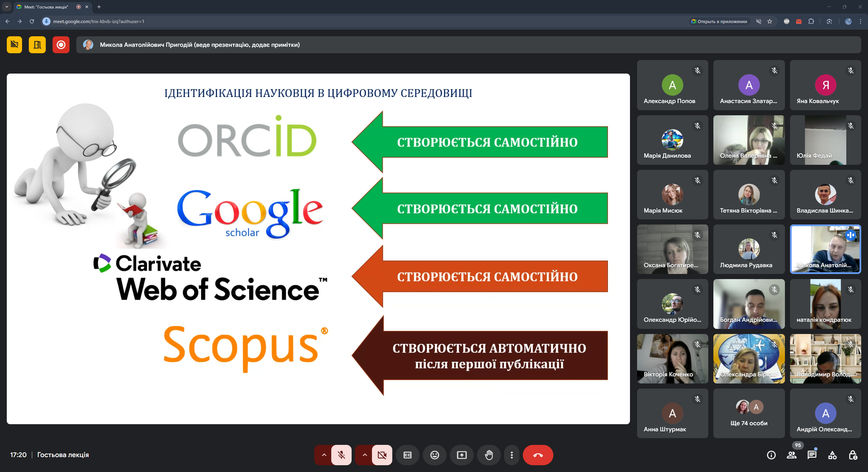The image size is (868, 472).
Task: Raise your hand in the meeting
Action: click(x=489, y=455)
